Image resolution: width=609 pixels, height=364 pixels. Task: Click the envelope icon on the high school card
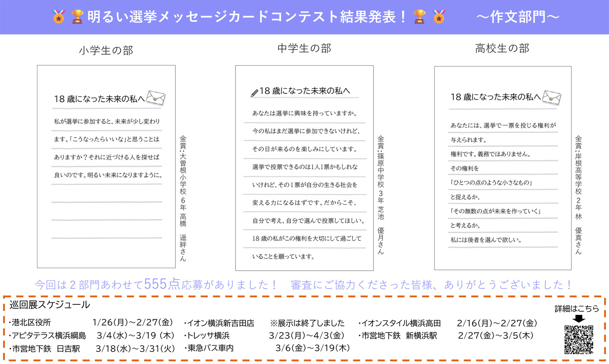click(x=552, y=97)
